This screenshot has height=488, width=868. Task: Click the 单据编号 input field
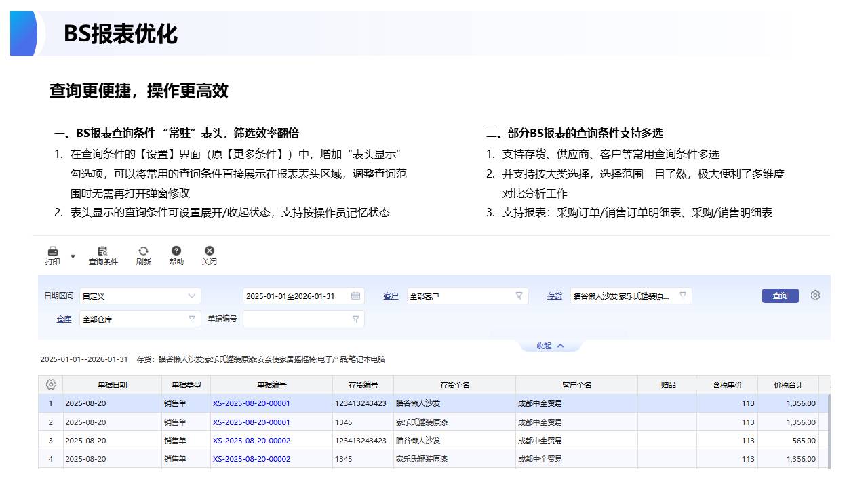click(x=297, y=319)
